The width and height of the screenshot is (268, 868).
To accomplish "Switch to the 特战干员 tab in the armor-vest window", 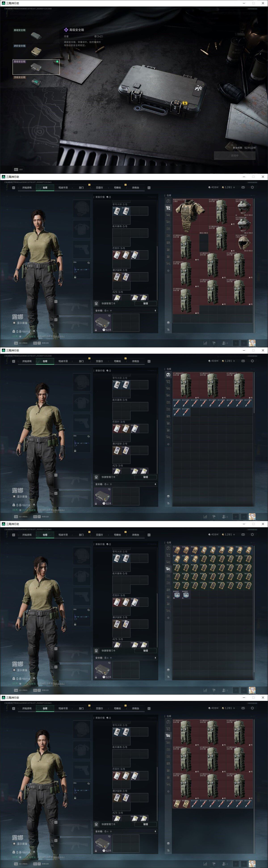I will point(63,188).
